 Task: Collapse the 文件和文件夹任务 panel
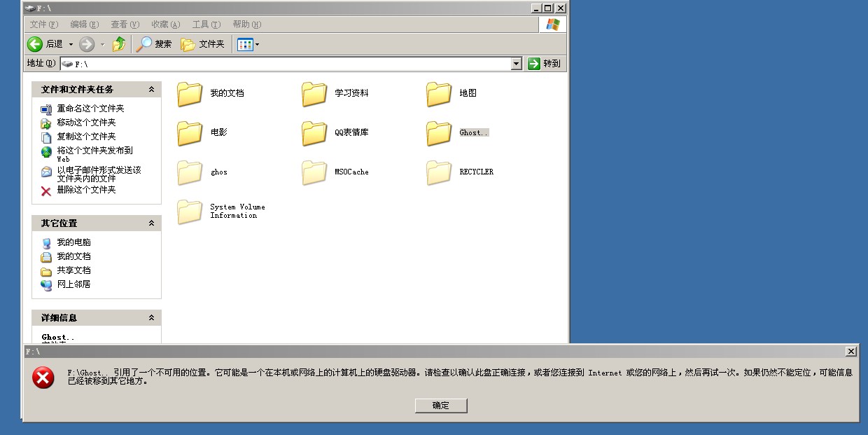[151, 90]
